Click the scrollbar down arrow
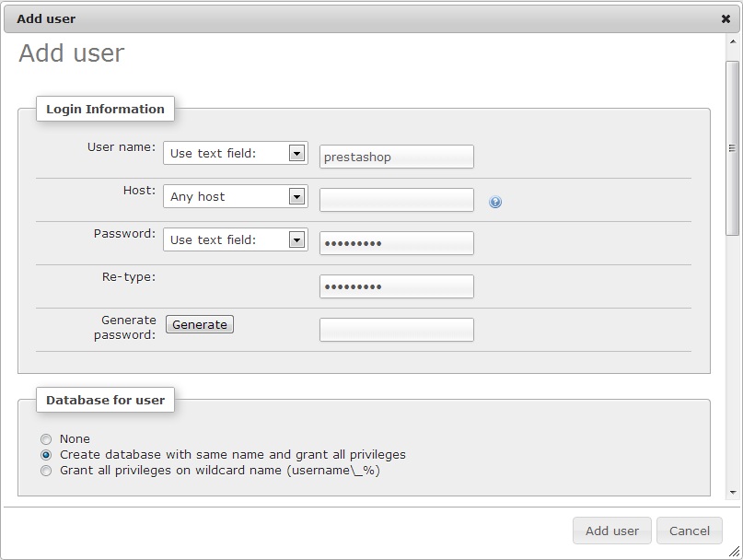 pyautogui.click(x=733, y=493)
